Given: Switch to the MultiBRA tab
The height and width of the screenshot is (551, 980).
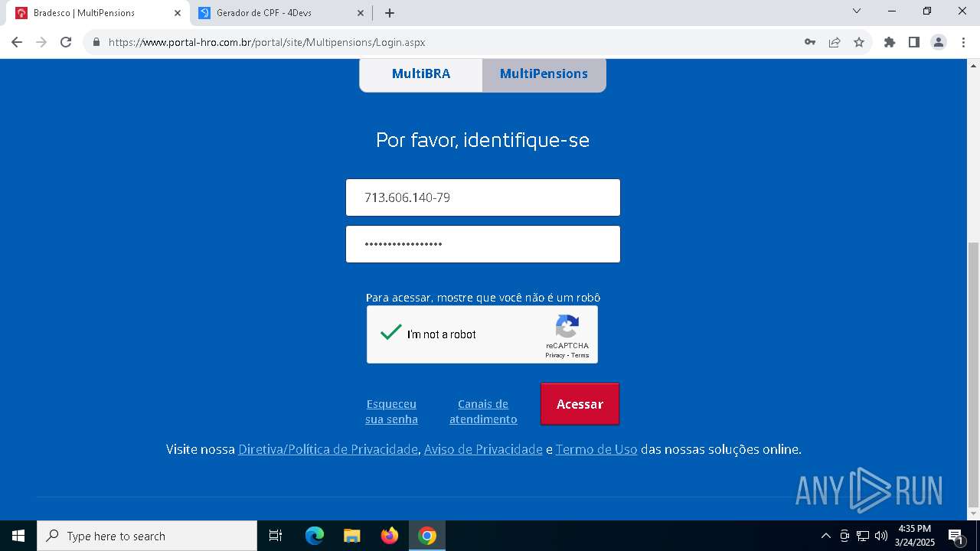Looking at the screenshot, I should point(421,74).
